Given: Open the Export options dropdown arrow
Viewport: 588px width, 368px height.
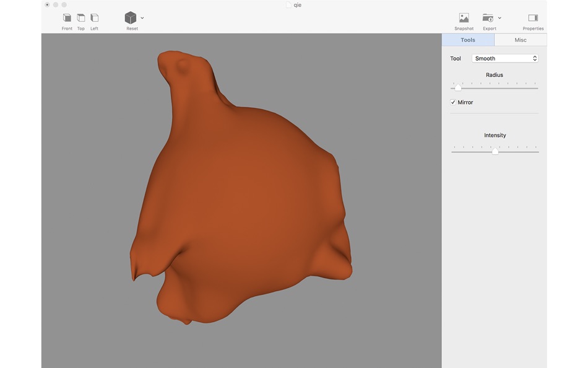Looking at the screenshot, I should (x=499, y=18).
